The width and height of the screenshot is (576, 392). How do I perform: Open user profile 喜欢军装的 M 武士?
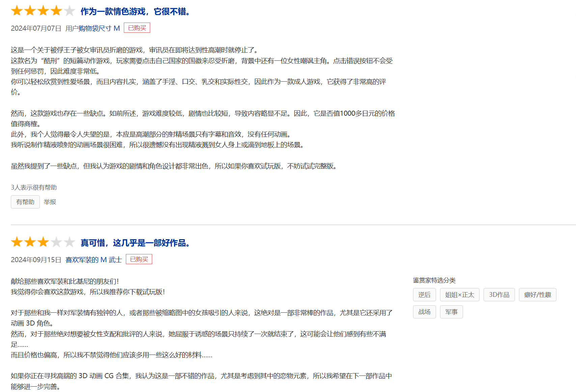pos(93,260)
